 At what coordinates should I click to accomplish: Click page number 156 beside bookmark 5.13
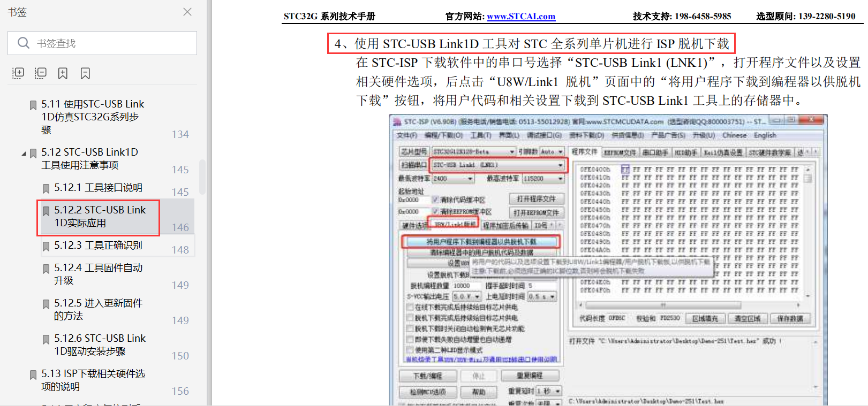coord(180,391)
